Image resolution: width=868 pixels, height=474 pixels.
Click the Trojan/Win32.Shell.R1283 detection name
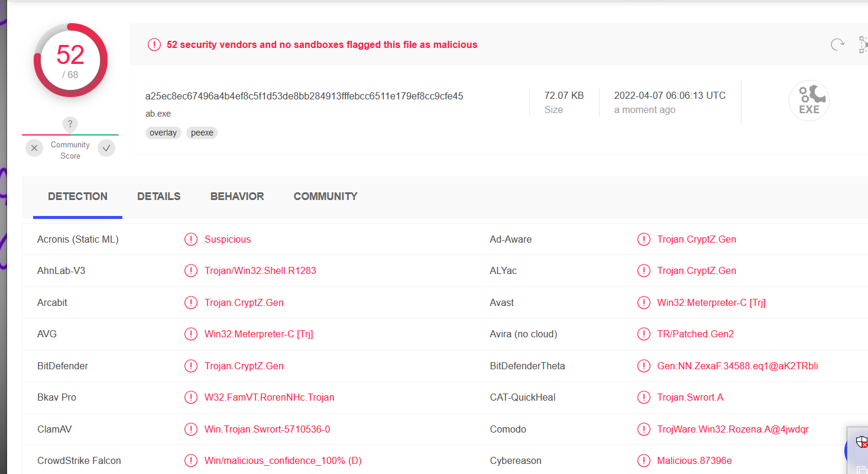click(x=260, y=270)
